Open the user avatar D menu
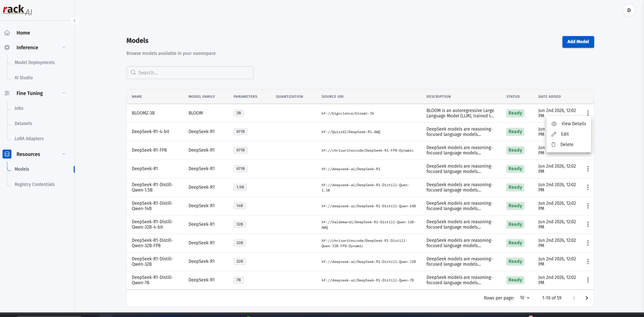 pos(629,10)
